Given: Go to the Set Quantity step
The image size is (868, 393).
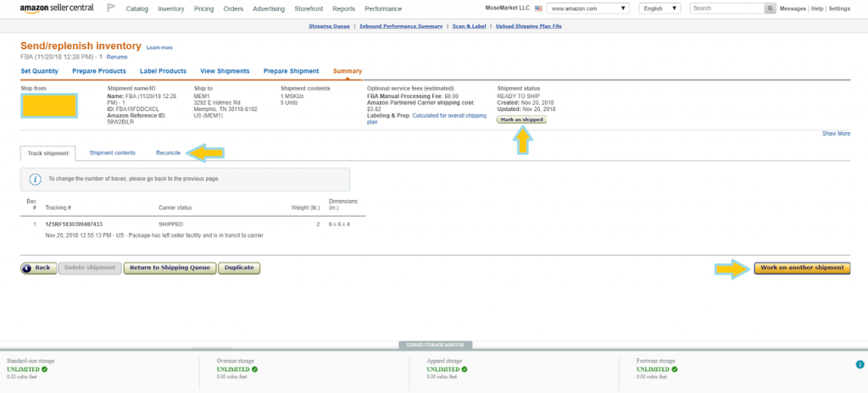Looking at the screenshot, I should pos(39,71).
